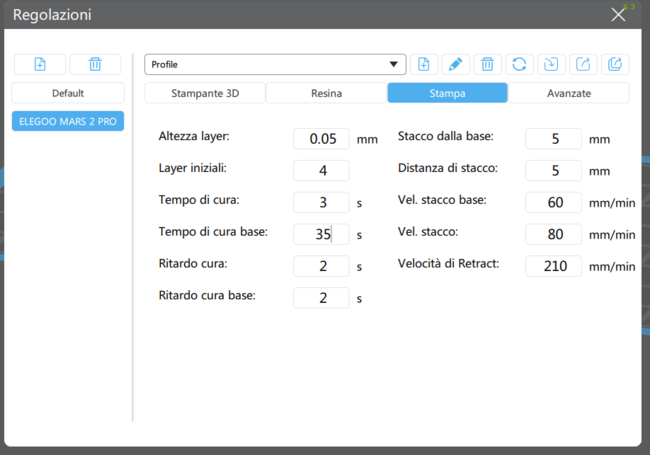650x455 pixels.
Task: Click the export profile icon
Action: pos(583,64)
